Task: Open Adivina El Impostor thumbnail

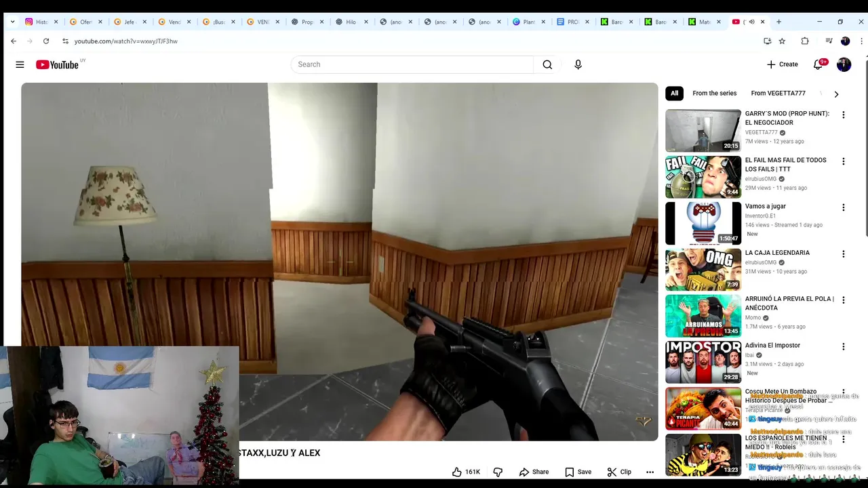Action: [x=703, y=362]
